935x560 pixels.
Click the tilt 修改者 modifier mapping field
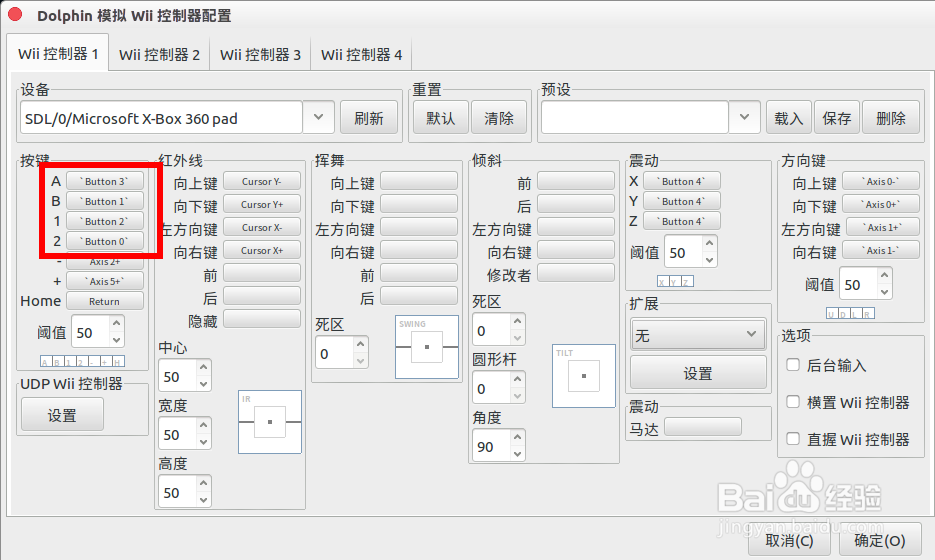tap(576, 273)
